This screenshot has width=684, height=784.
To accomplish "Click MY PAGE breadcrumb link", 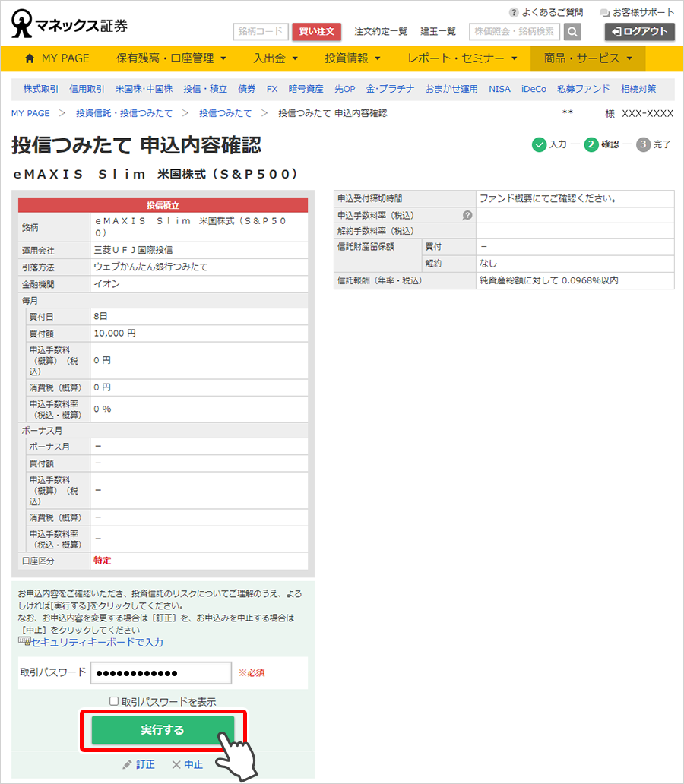I will [x=30, y=113].
